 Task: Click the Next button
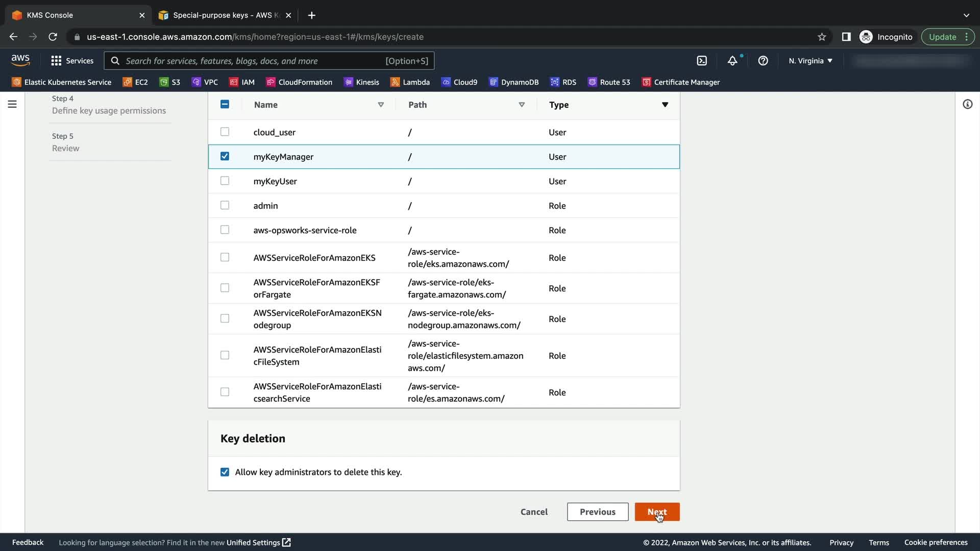pos(657,512)
